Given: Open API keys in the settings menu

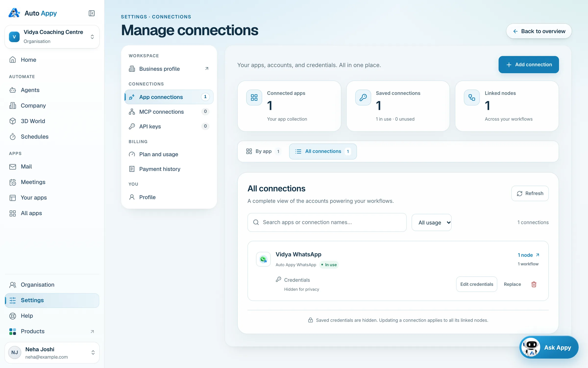Looking at the screenshot, I should [169, 127].
